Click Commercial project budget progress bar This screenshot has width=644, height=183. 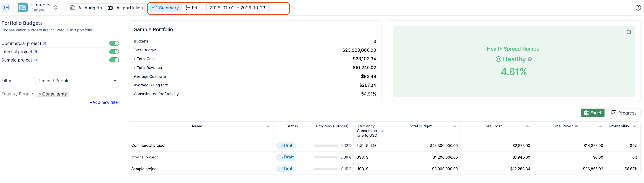pos(325,146)
